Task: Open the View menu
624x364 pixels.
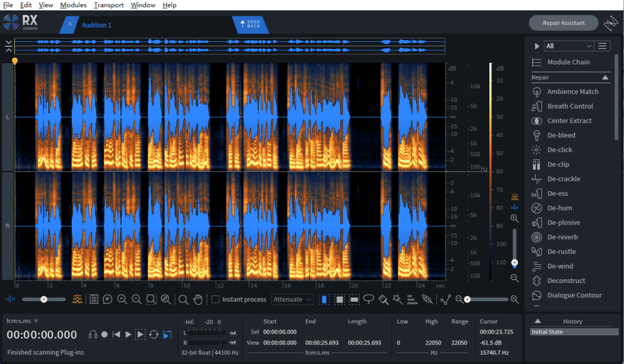Action: 46,5
